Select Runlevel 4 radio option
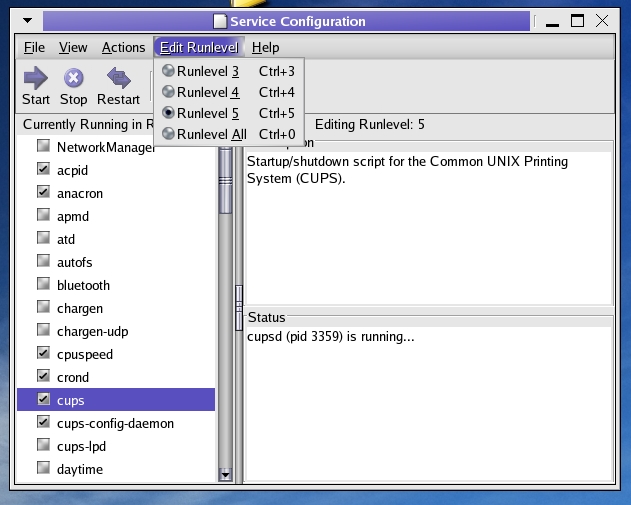Viewport: 631px width, 505px height. click(x=168, y=92)
